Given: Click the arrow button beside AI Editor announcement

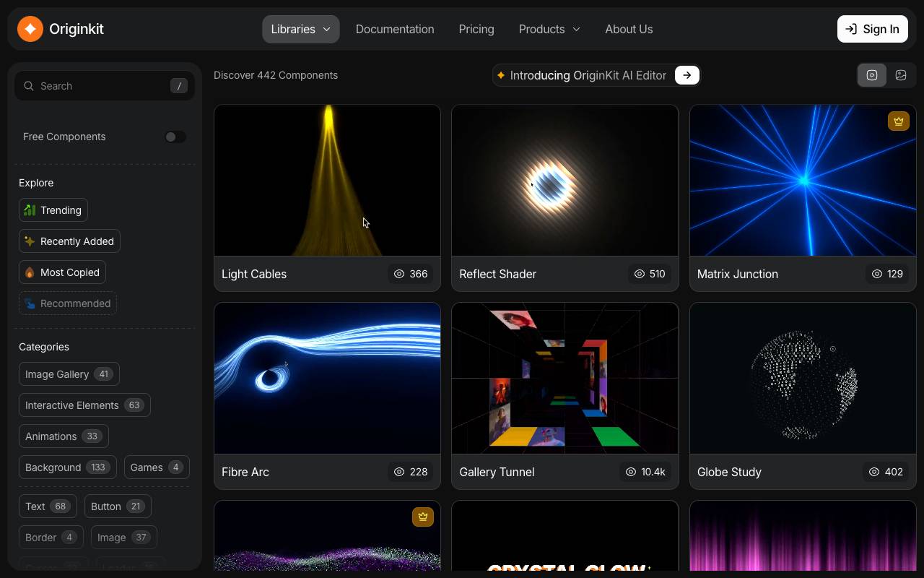Looking at the screenshot, I should 687,75.
